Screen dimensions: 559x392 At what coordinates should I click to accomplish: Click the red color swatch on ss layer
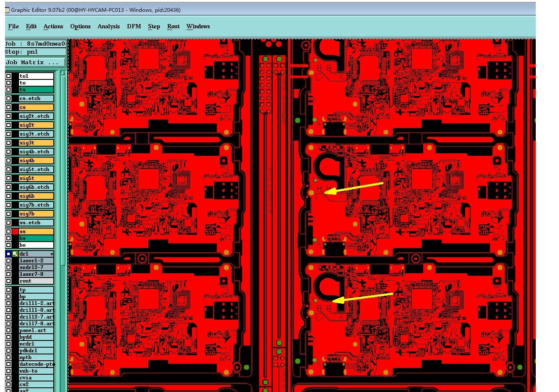pyautogui.click(x=15, y=231)
